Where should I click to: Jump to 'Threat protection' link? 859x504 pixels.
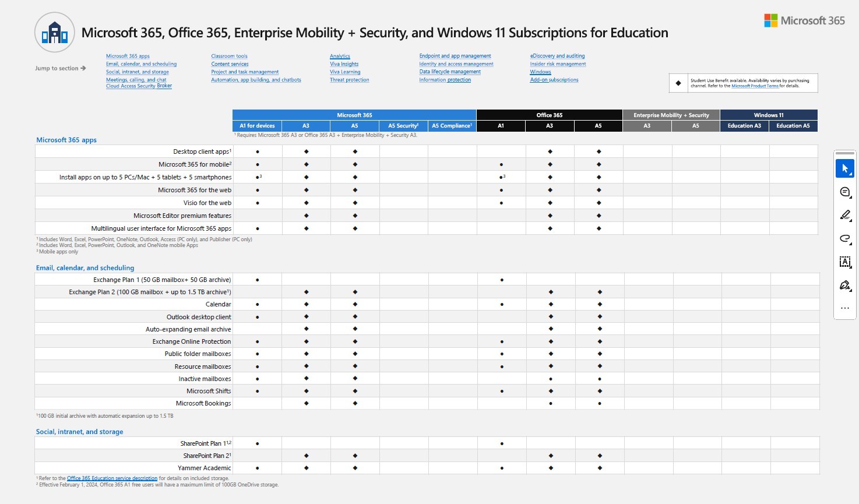(350, 80)
